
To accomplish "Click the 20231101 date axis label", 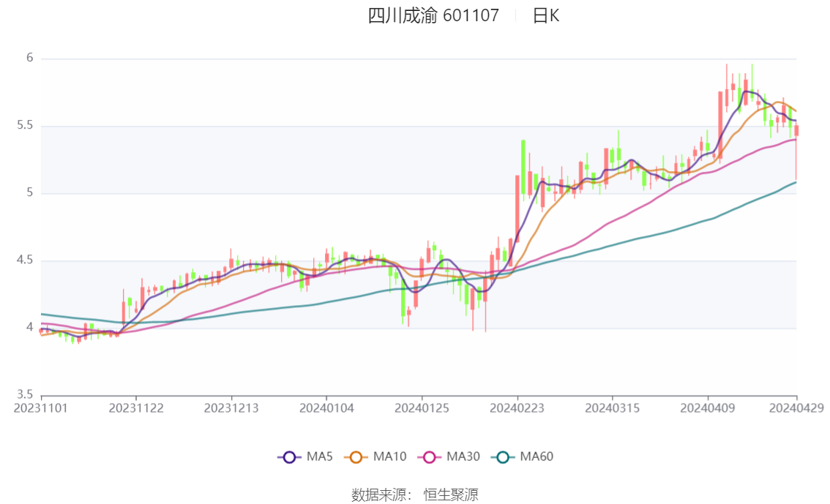I will (41, 408).
